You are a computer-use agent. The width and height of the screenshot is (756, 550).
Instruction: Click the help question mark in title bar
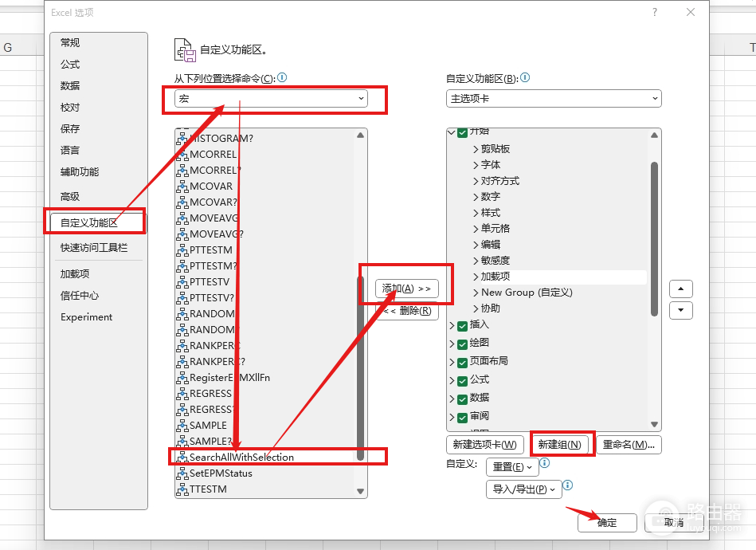click(x=654, y=12)
